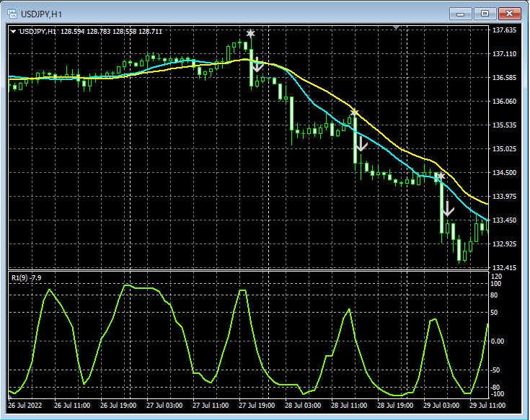Select the star marker near 136.060 level

pos(354,112)
